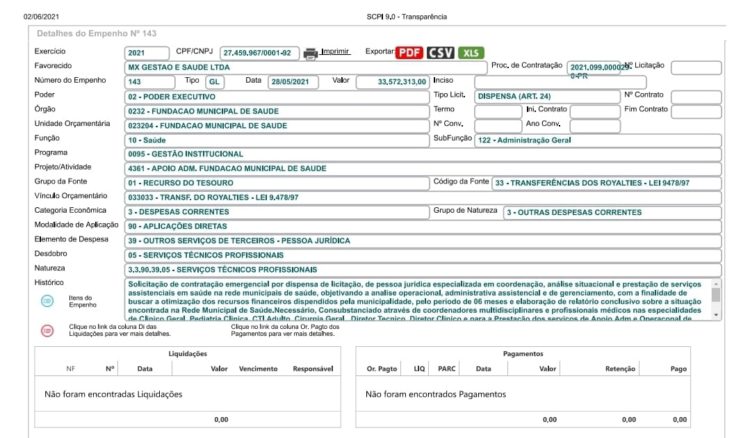Click the empty Fim Contrato field

(x=696, y=111)
